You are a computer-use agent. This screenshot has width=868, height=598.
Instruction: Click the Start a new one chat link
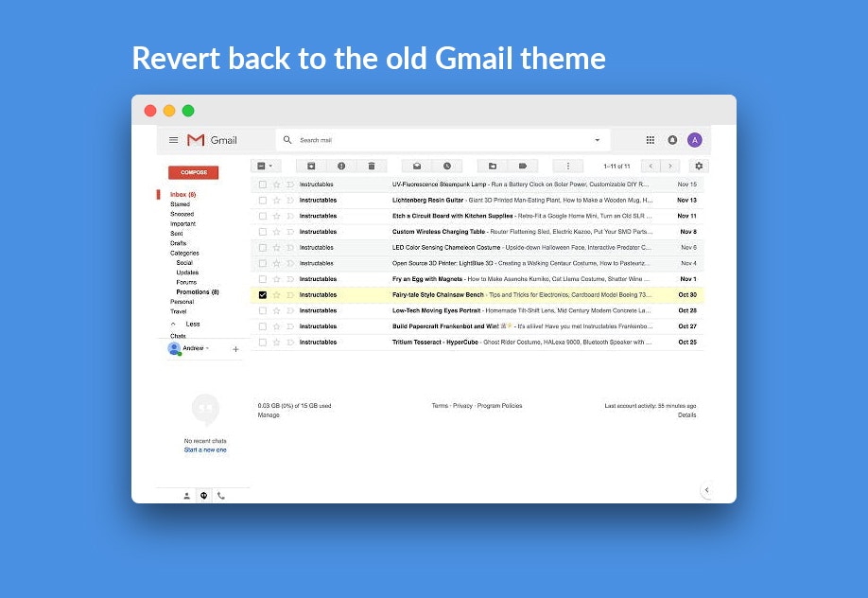click(204, 449)
